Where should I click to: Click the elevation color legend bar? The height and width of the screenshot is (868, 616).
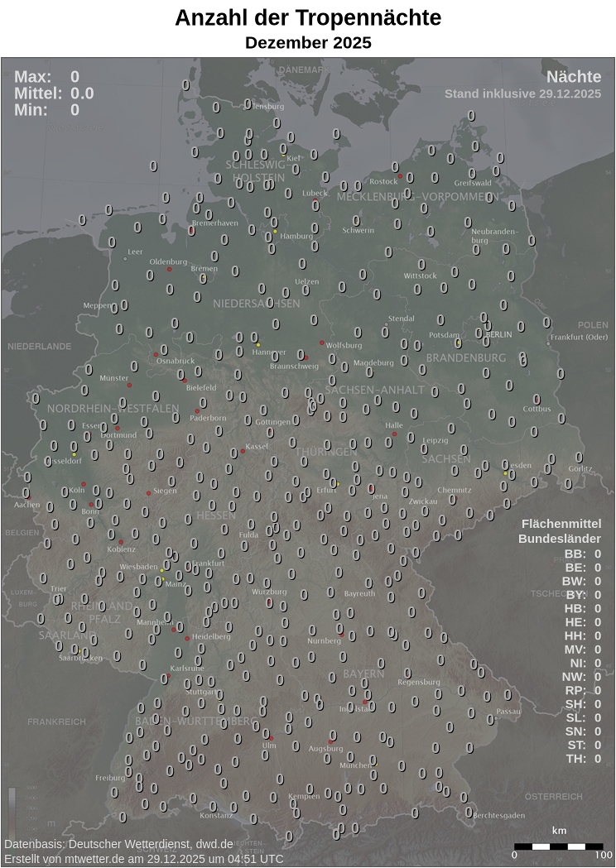click(12, 811)
